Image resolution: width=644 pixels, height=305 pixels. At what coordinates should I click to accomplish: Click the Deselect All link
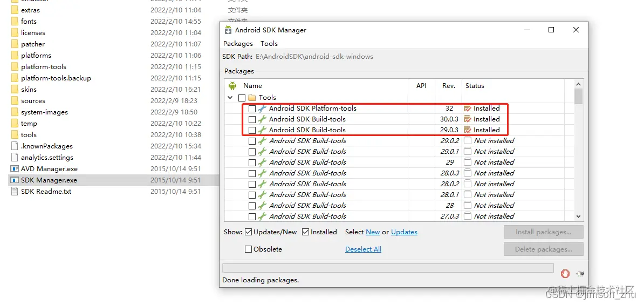click(x=363, y=249)
